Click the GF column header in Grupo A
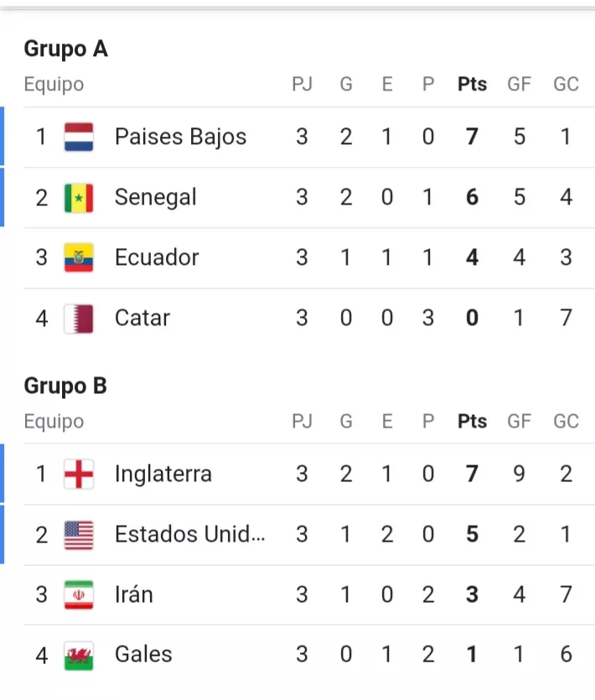This screenshot has height=700, width=595. click(519, 85)
